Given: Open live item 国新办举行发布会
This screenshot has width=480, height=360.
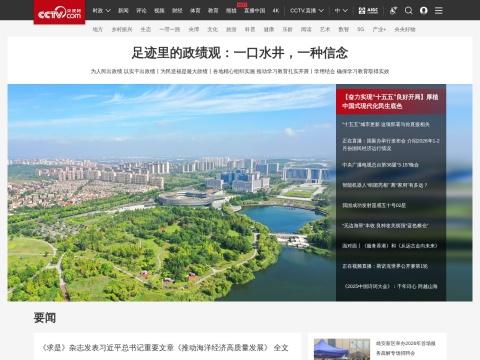Looking at the screenshot, I should [390, 144].
